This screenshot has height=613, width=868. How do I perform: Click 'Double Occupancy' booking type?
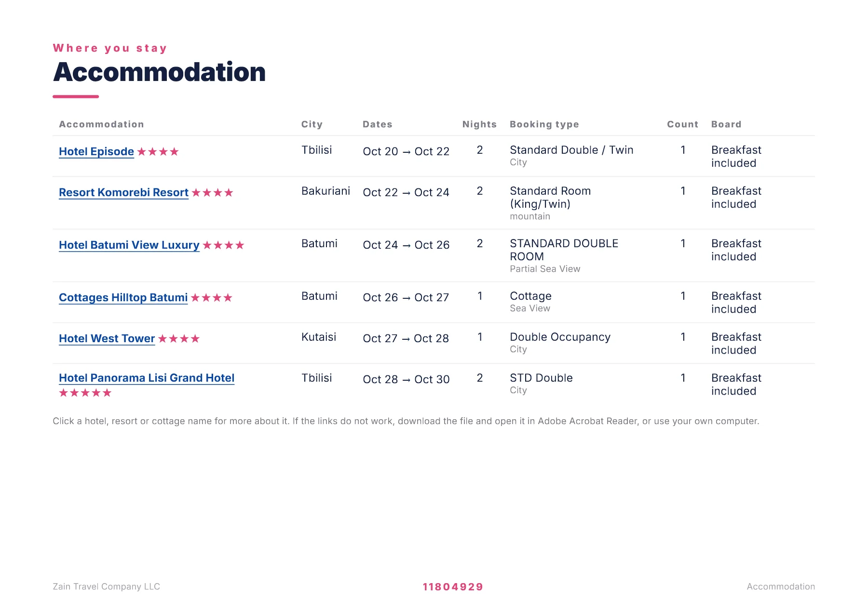click(560, 337)
